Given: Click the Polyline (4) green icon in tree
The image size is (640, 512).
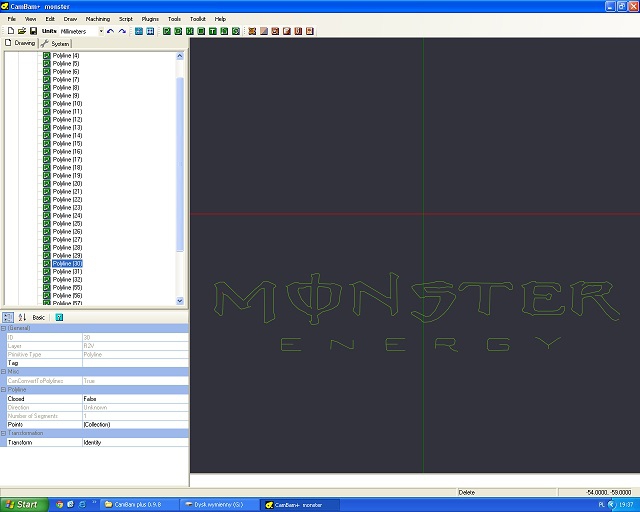Looking at the screenshot, I should click(47, 56).
